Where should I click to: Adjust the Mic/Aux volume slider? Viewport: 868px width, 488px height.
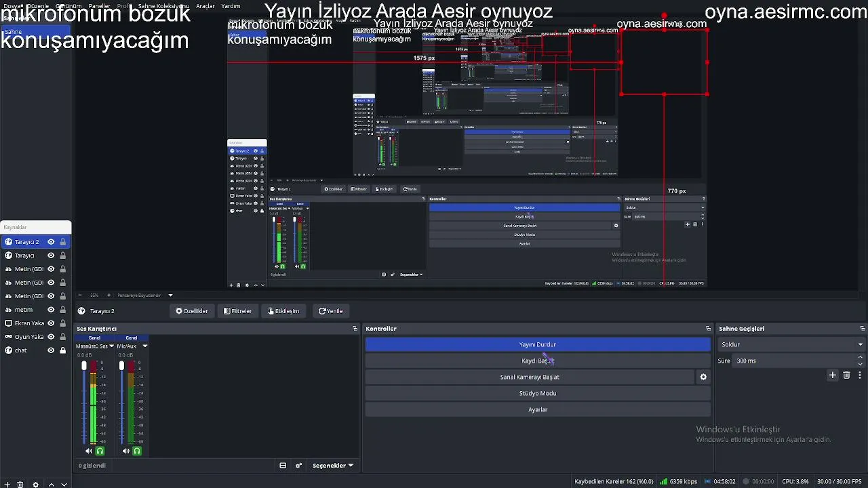[x=121, y=403]
